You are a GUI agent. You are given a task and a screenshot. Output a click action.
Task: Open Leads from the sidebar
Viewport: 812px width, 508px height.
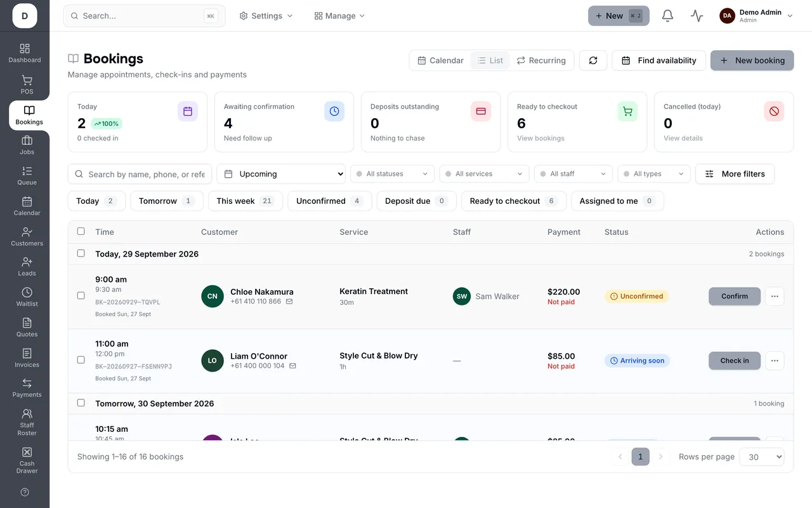coord(27,267)
